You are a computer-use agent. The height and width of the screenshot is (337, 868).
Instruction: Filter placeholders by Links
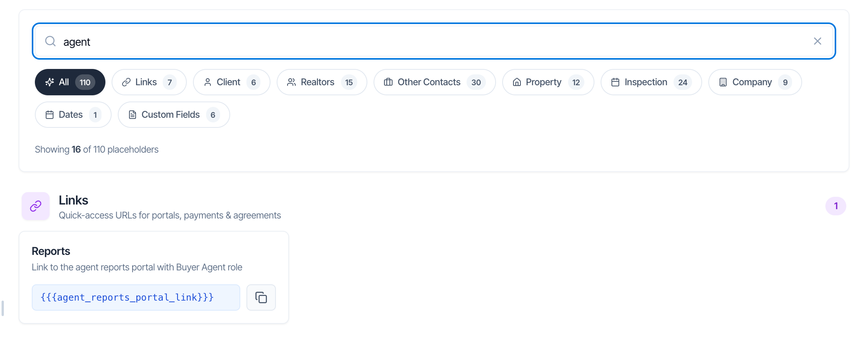click(149, 82)
